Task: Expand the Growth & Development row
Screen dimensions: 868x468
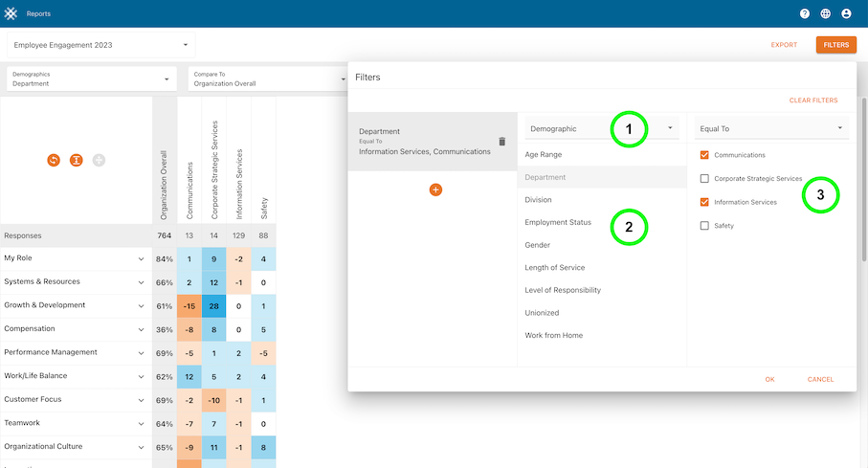Action: coord(141,306)
